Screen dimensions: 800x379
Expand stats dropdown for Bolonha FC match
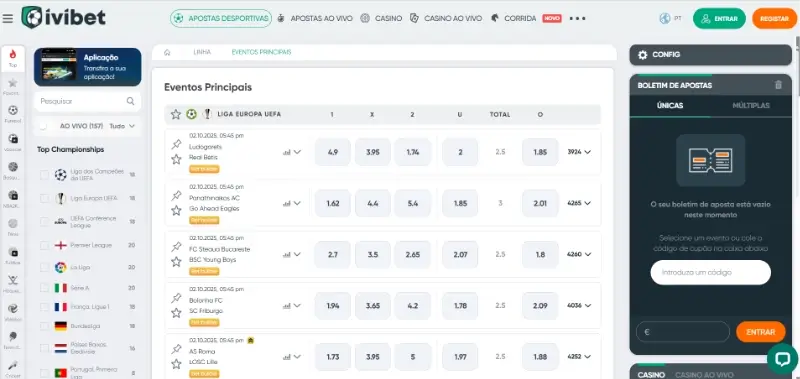click(x=292, y=306)
